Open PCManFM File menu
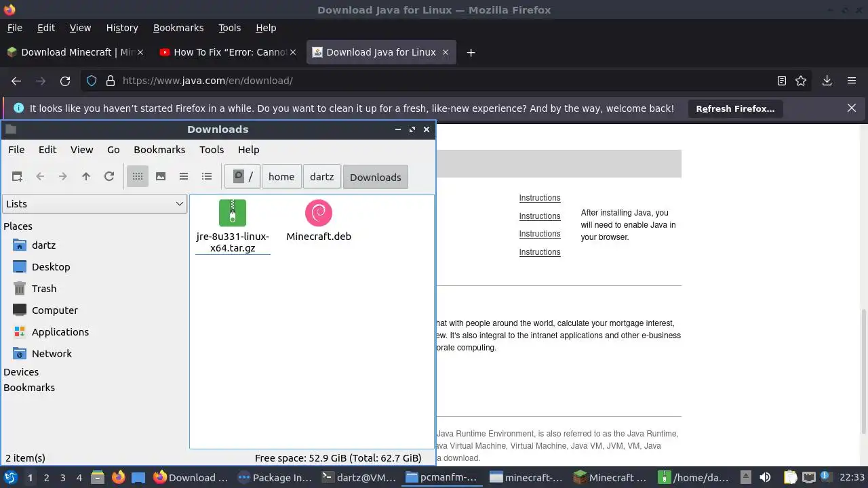868x488 pixels. (x=16, y=150)
